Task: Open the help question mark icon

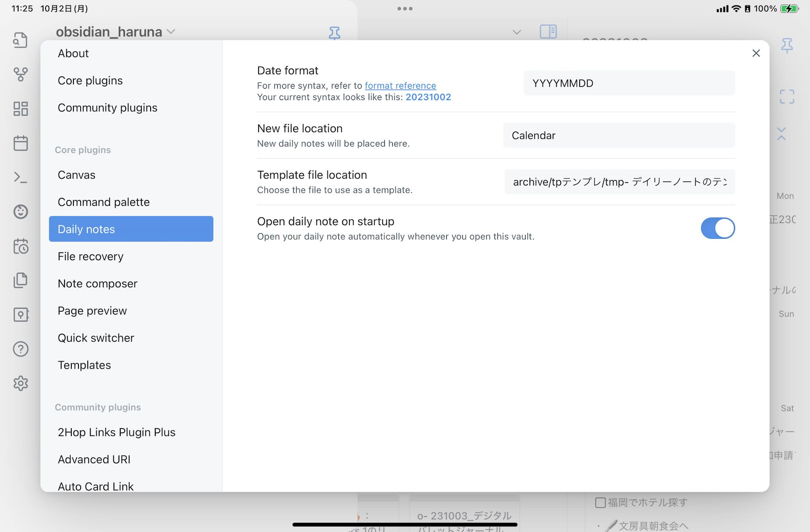Action: tap(20, 349)
